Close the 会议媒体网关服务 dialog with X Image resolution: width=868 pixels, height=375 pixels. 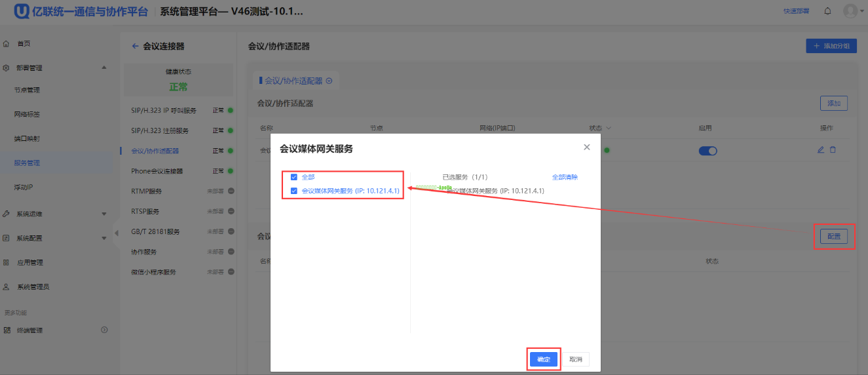[587, 148]
